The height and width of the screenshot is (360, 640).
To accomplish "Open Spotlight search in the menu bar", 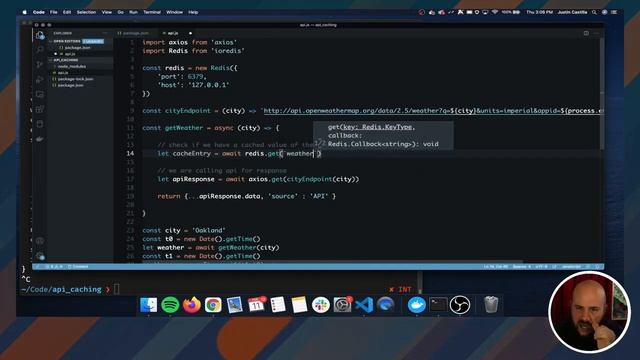I will point(594,12).
